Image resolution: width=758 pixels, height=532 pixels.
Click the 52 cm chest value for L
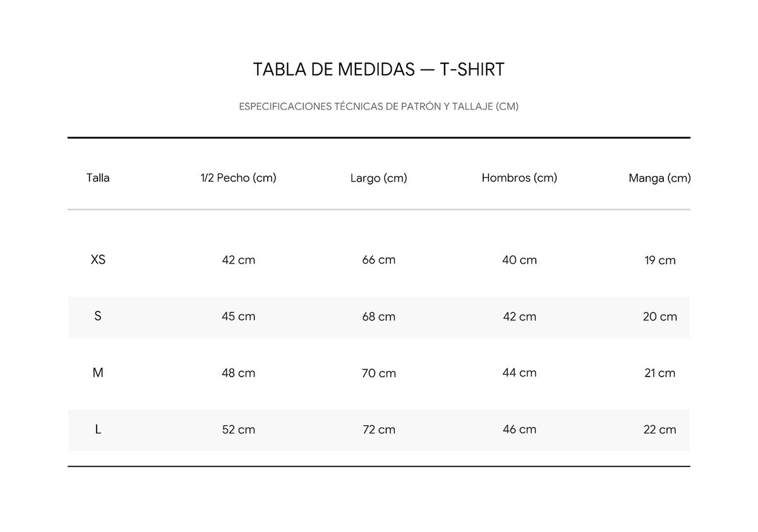239,430
